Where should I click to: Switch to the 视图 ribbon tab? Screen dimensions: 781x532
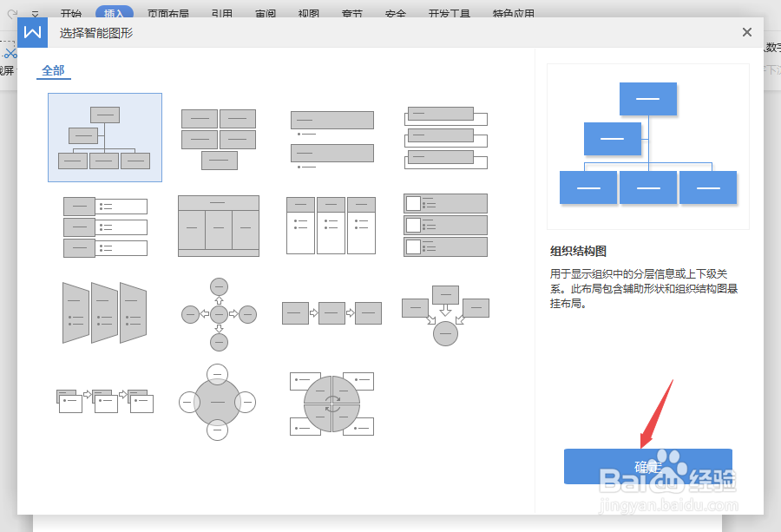[308, 13]
